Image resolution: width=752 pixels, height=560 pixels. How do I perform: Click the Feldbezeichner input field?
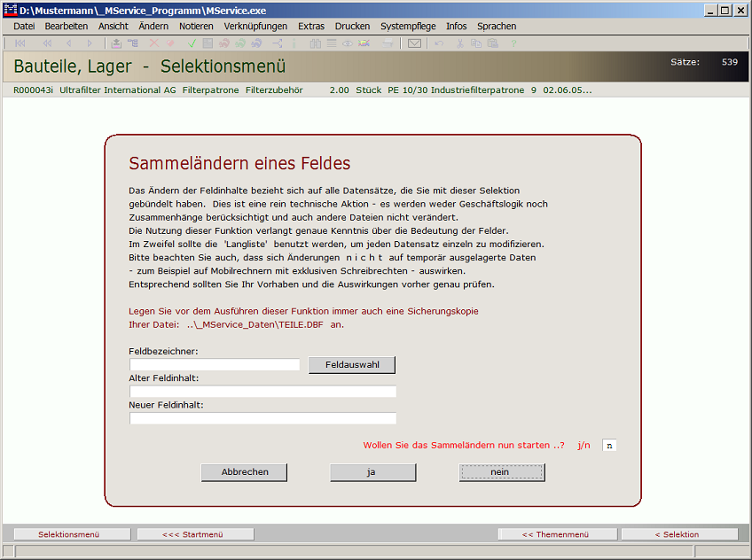tap(215, 365)
